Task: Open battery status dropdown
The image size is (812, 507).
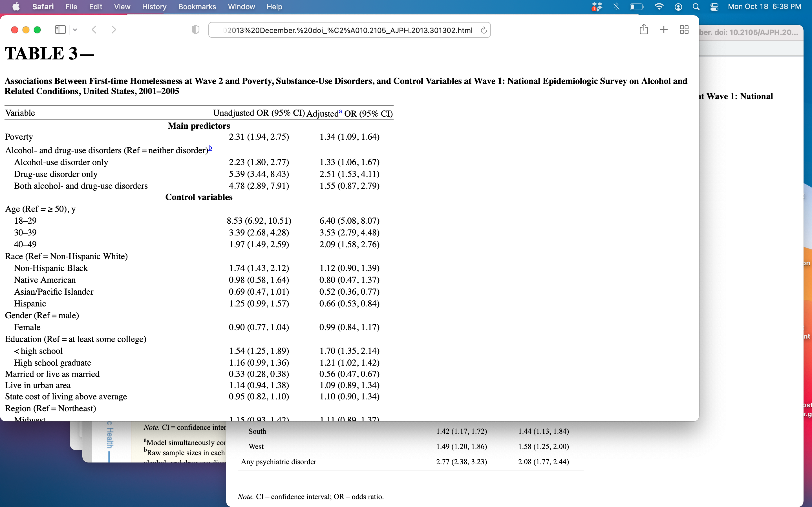Action: 637,7
